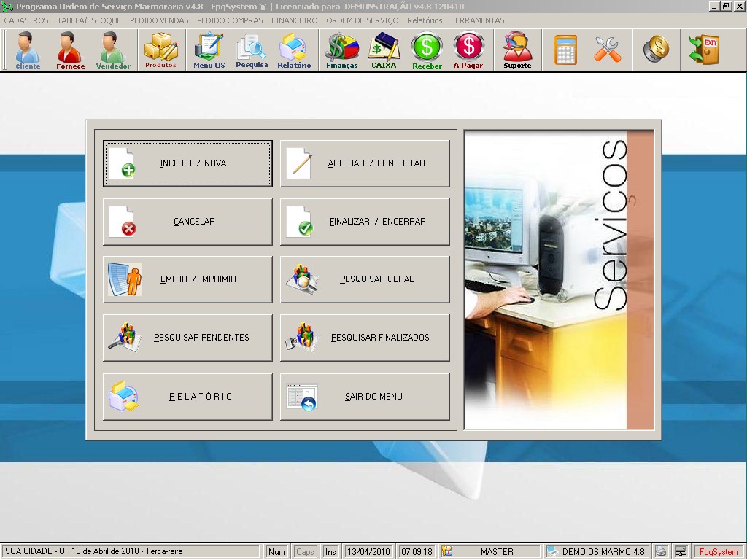Click DEMO OS MARMO 4.8 status text
This screenshot has width=747, height=560.
[603, 551]
